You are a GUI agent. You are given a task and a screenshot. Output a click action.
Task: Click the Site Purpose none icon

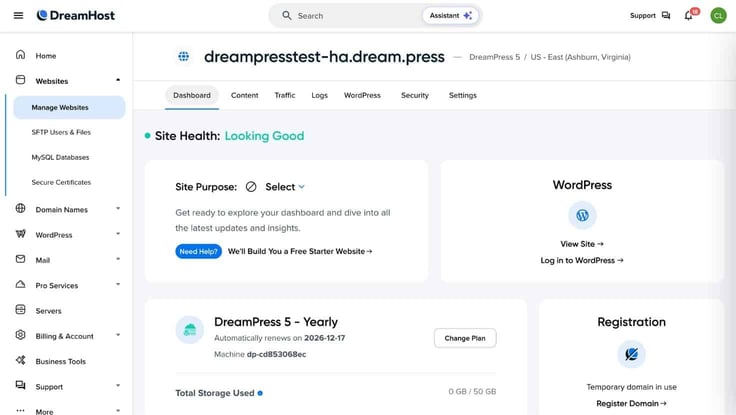pyautogui.click(x=251, y=187)
